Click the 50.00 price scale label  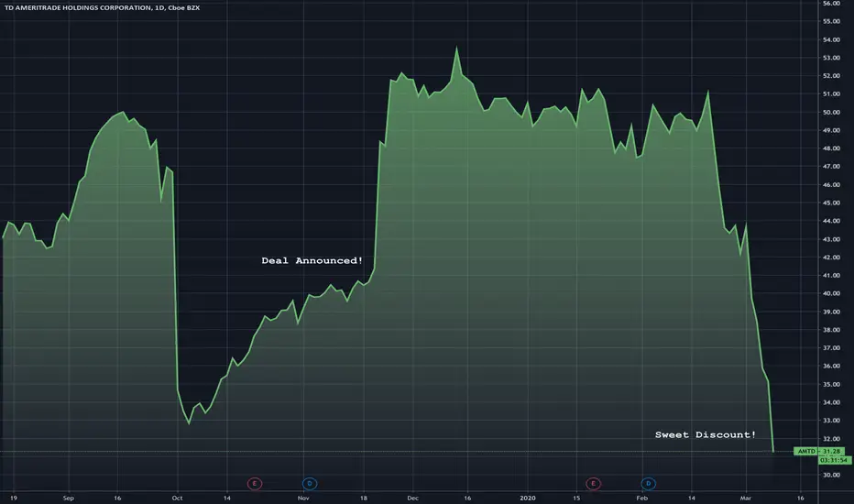tap(831, 112)
